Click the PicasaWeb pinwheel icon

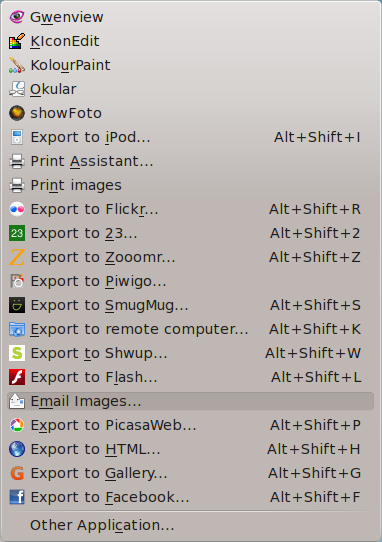pyautogui.click(x=17, y=425)
